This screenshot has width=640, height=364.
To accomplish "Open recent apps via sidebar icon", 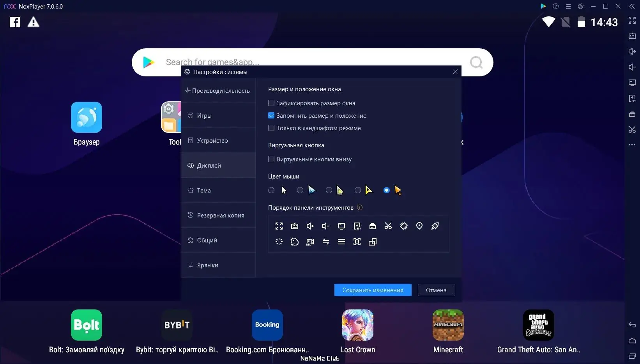I will tap(632, 356).
